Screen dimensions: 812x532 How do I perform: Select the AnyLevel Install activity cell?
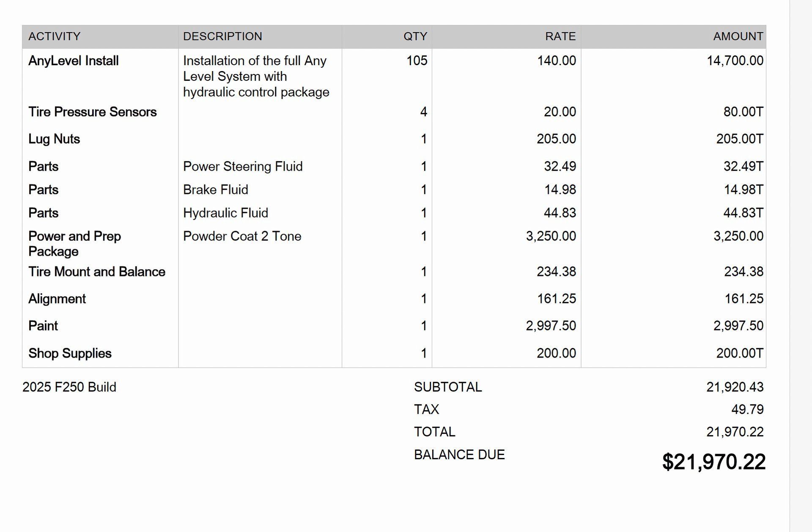73,61
